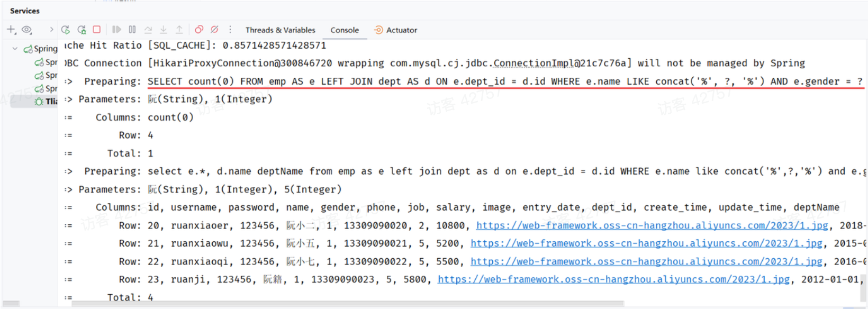The width and height of the screenshot is (868, 309).
Task: Pause the program
Action: pyautogui.click(x=132, y=30)
